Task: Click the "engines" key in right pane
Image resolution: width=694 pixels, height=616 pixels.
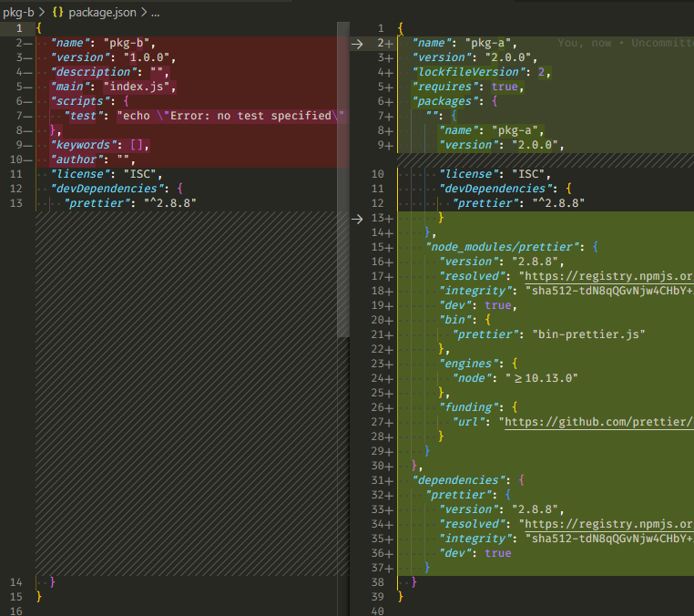Action: coord(468,364)
